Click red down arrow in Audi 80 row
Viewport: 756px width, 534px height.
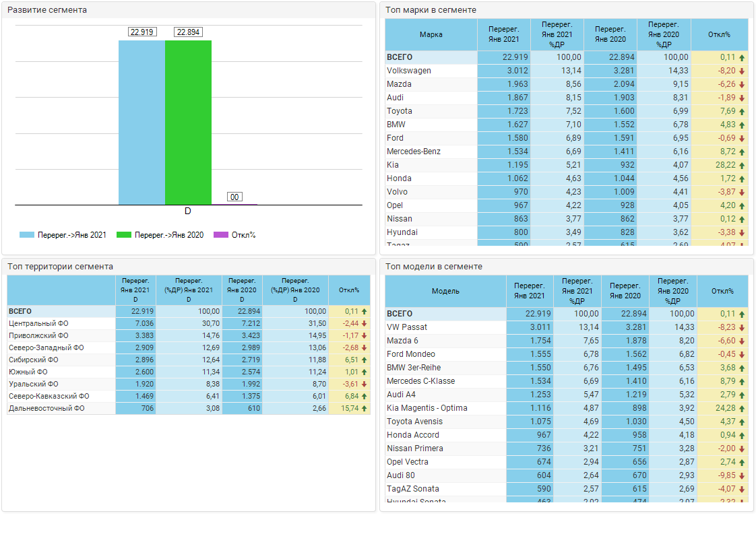tap(742, 475)
